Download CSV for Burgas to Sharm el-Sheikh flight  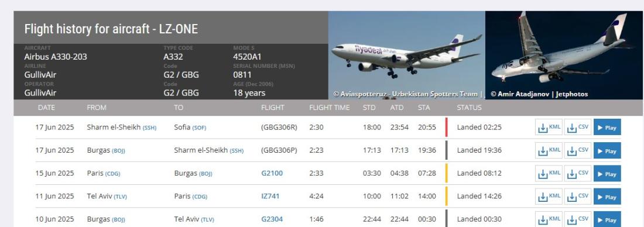pos(577,150)
